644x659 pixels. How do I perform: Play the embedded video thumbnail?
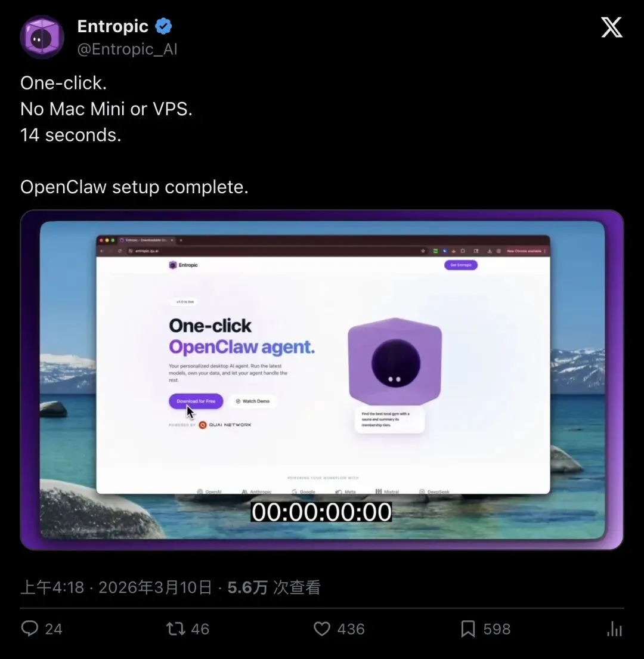pos(322,380)
